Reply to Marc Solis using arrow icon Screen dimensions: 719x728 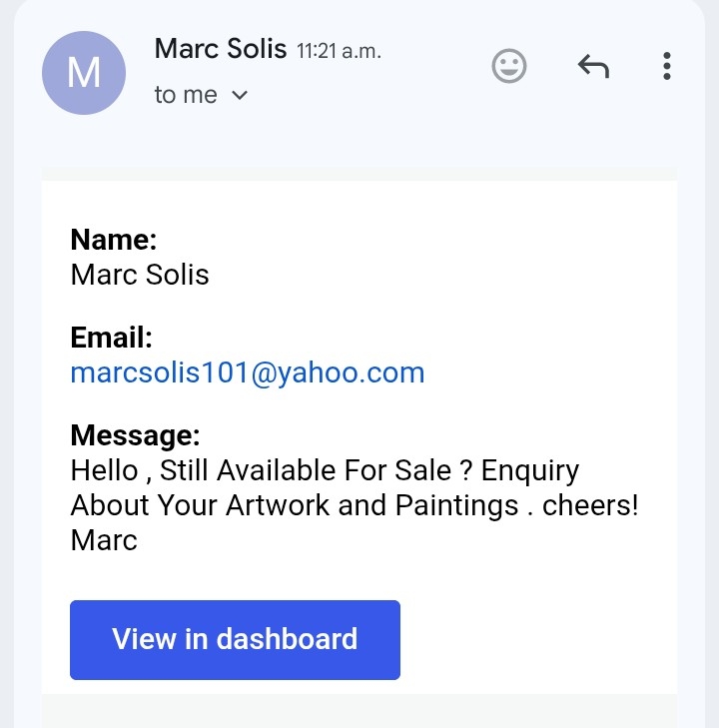pos(593,67)
